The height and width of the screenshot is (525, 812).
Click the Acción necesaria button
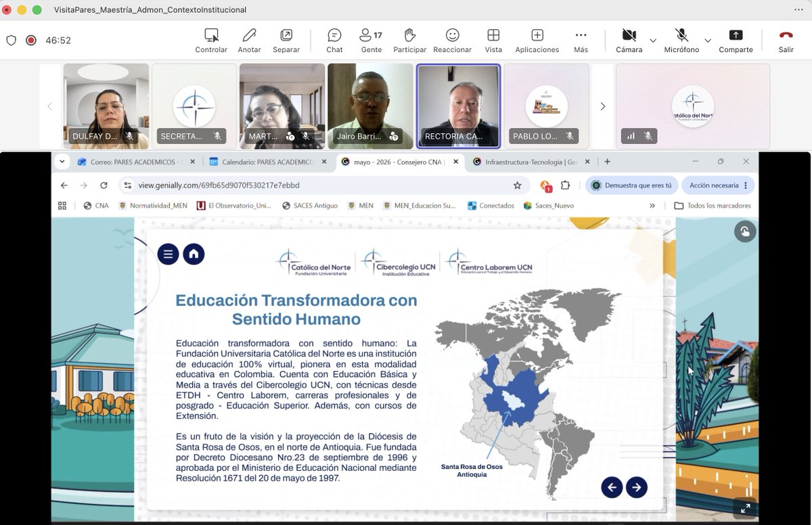coord(718,185)
